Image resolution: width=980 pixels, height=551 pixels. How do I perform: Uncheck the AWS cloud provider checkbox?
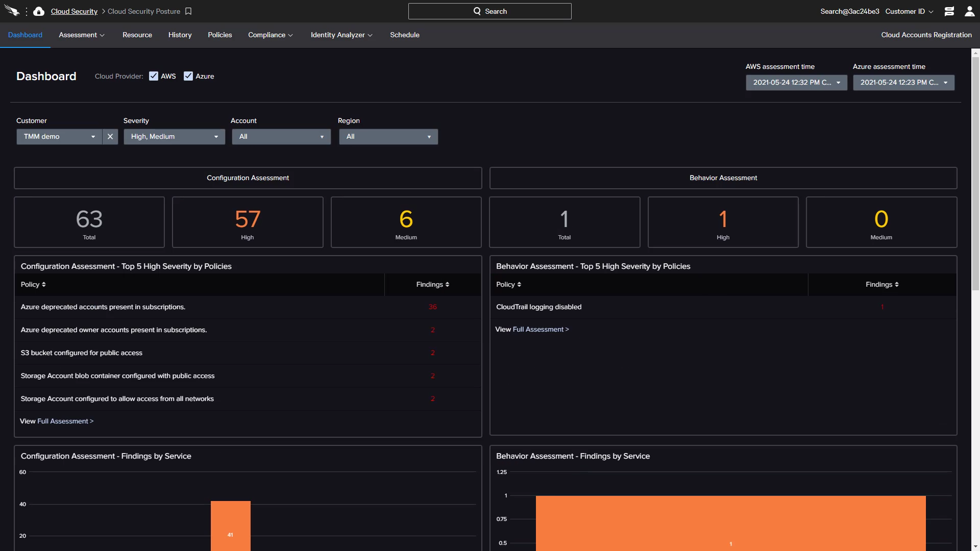point(154,76)
